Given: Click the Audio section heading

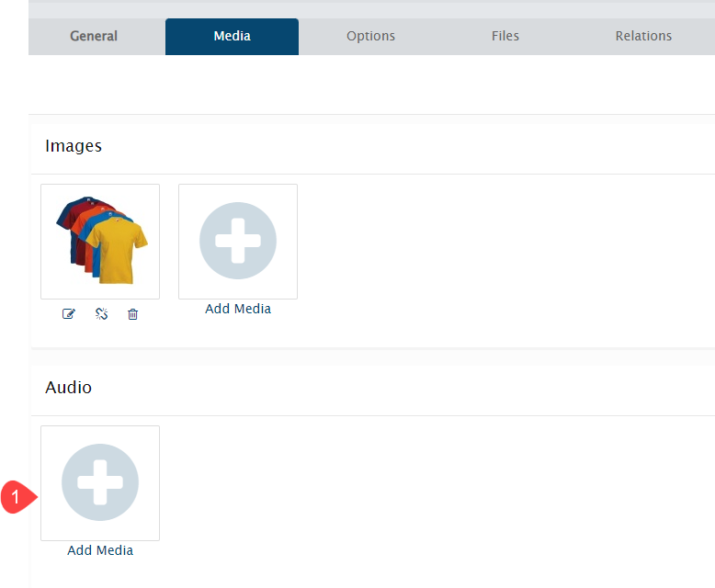Looking at the screenshot, I should coord(68,388).
